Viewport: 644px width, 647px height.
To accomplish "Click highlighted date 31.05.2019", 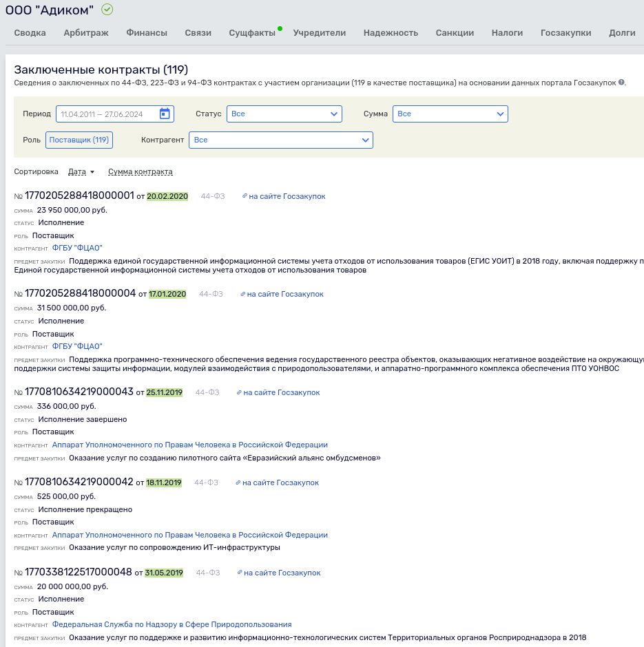I will pos(164,573).
